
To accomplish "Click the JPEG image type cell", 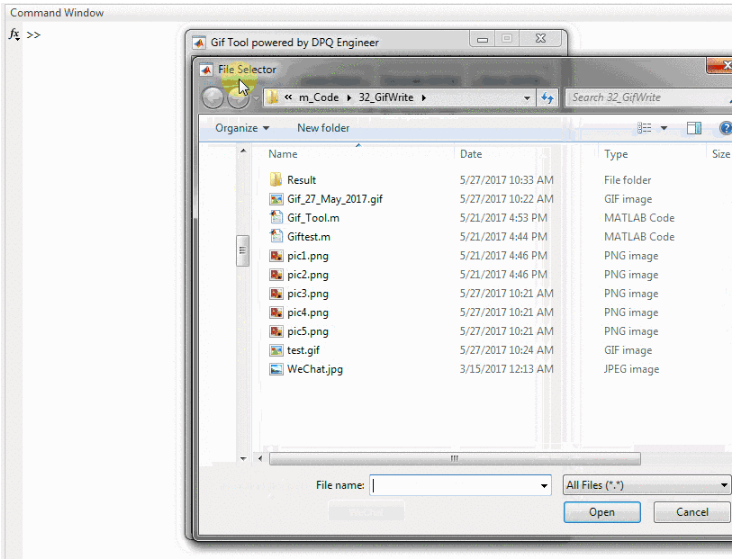I will 631,369.
